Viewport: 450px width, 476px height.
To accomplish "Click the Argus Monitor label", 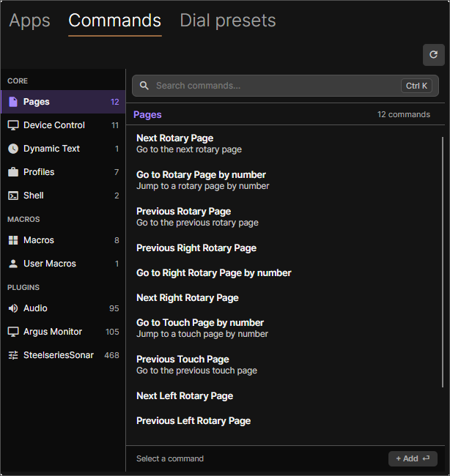I will [53, 332].
